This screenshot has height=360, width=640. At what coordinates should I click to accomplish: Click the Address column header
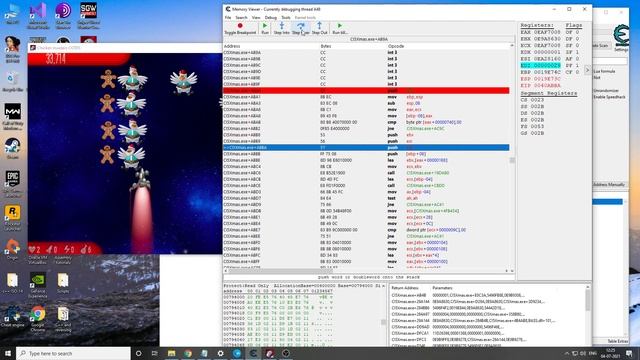click(232, 46)
